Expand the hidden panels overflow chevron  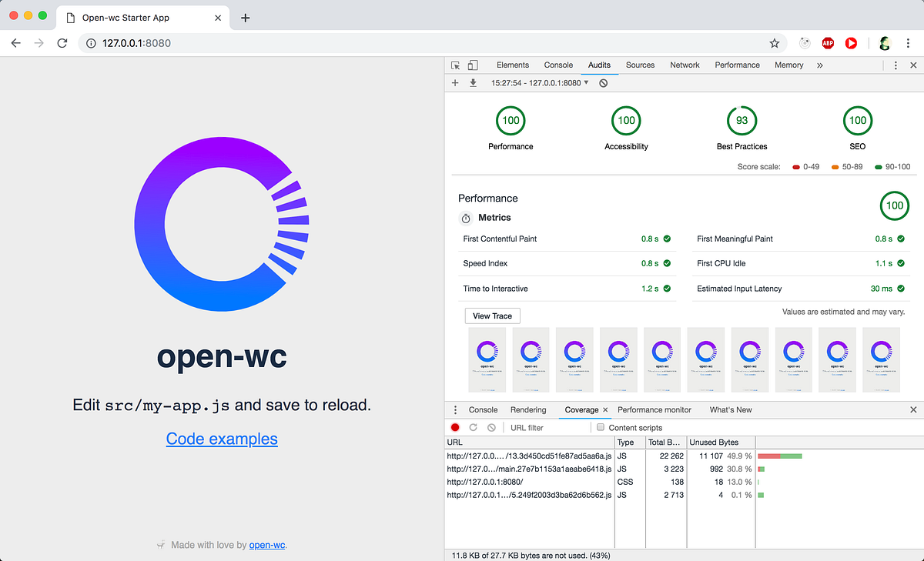coord(819,65)
